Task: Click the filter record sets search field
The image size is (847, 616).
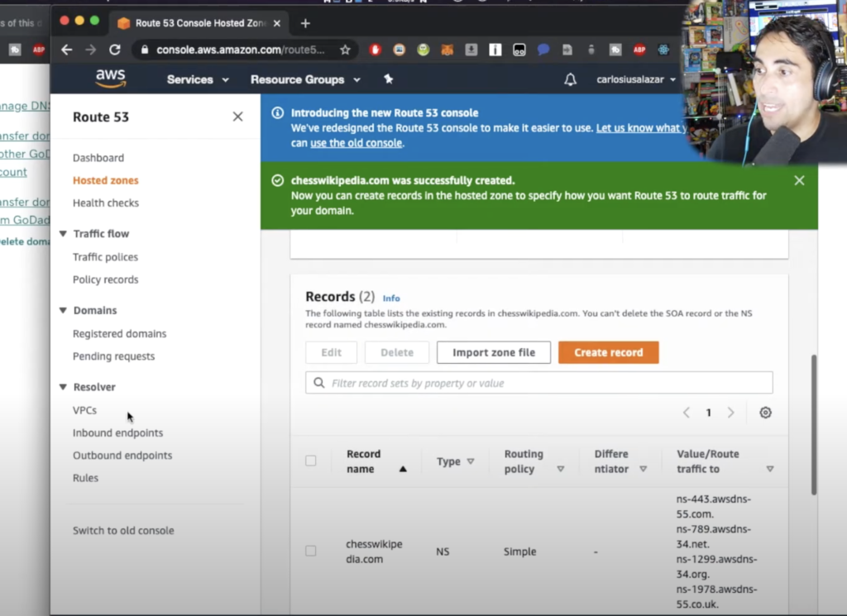Action: [x=546, y=383]
